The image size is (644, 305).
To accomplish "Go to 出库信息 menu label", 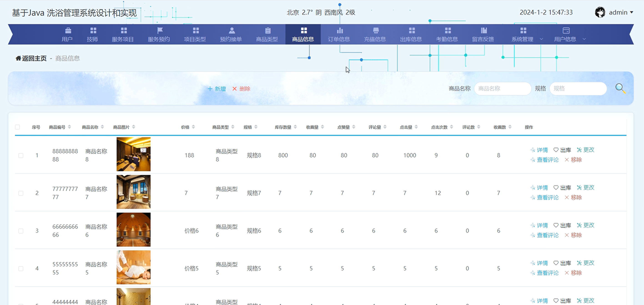I will pyautogui.click(x=411, y=39).
